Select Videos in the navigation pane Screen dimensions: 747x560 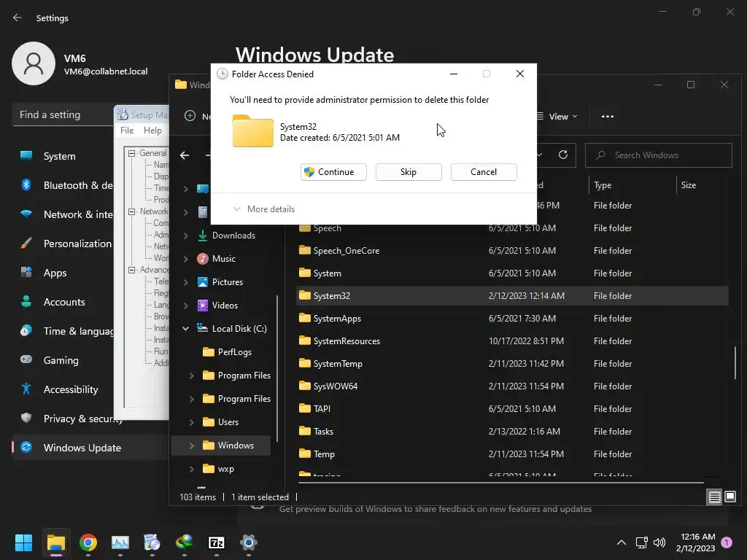(x=225, y=306)
